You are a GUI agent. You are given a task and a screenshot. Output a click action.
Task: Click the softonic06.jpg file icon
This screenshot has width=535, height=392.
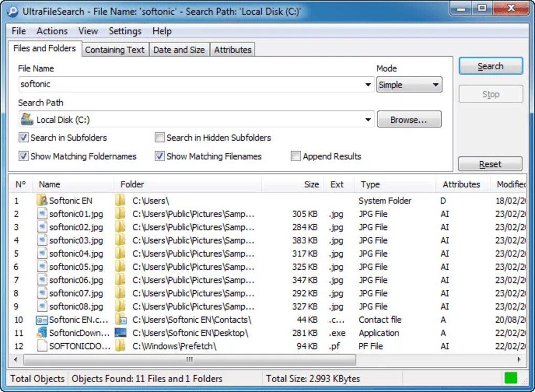(41, 280)
